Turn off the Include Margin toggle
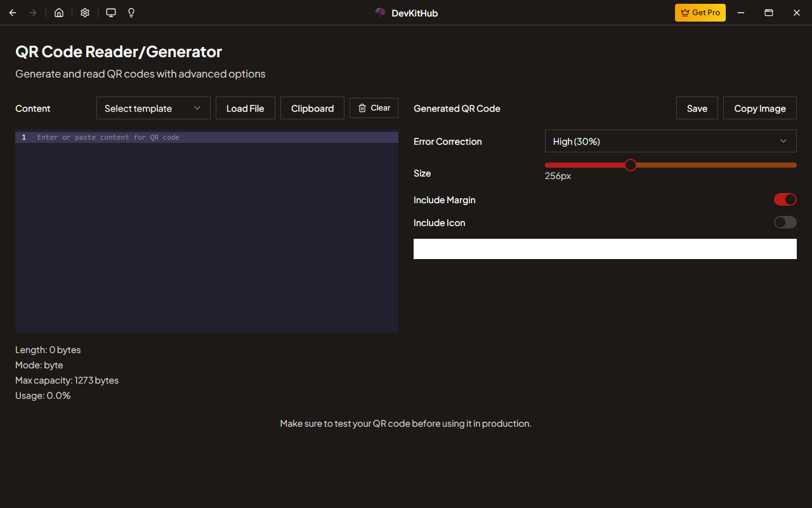This screenshot has width=812, height=508. tap(785, 199)
